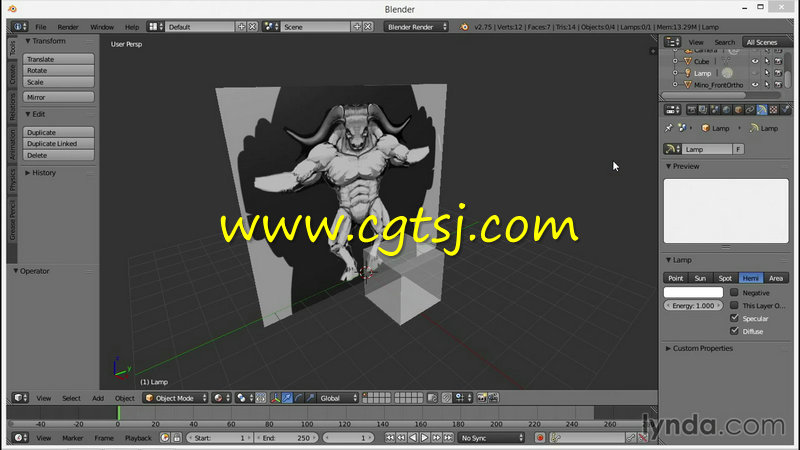
Task: Open the Render properties tab icon
Action: coord(691,110)
